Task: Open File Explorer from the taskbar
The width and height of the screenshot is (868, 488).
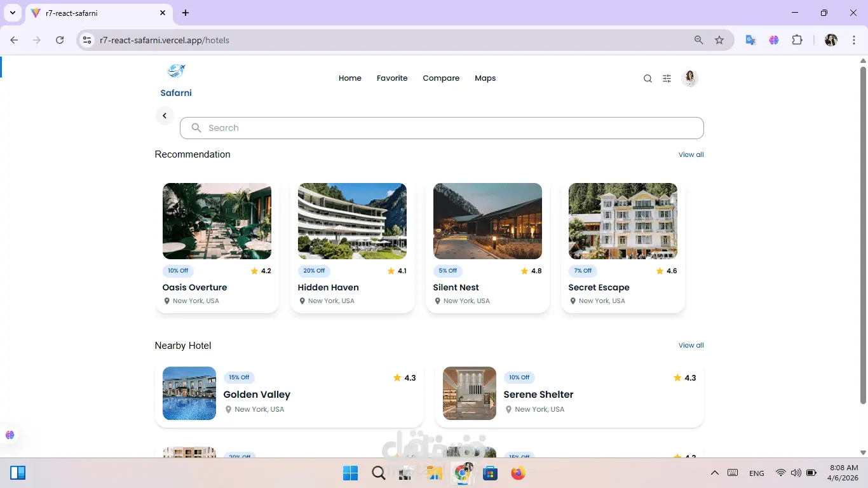Action: tap(435, 473)
